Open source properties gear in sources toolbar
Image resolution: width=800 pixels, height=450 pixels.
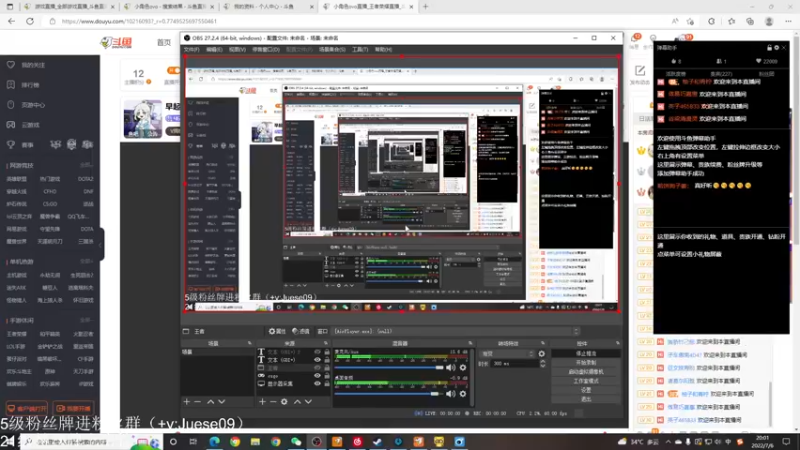[x=284, y=402]
